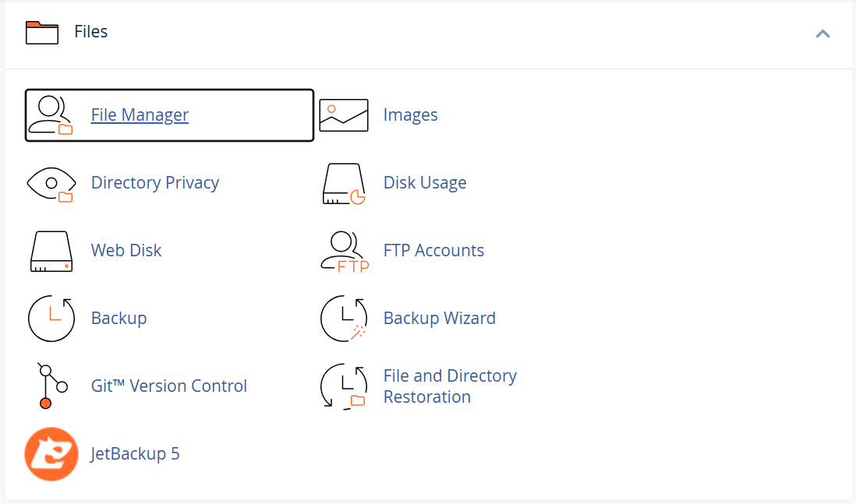Viewport: 856px width, 504px height.
Task: Click the Web Disk drive icon
Action: 51,252
